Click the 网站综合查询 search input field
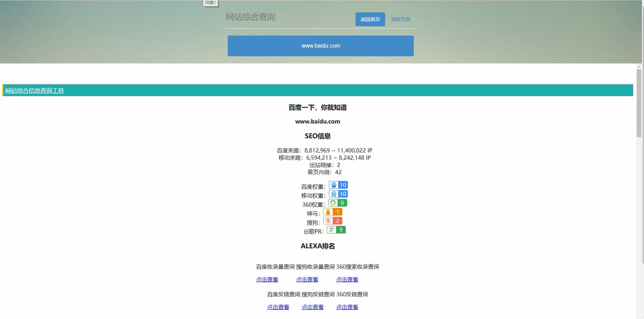 coord(276,17)
